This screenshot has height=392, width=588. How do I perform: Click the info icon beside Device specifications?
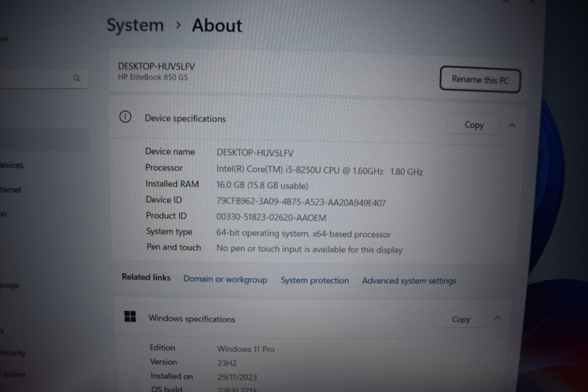pos(125,117)
